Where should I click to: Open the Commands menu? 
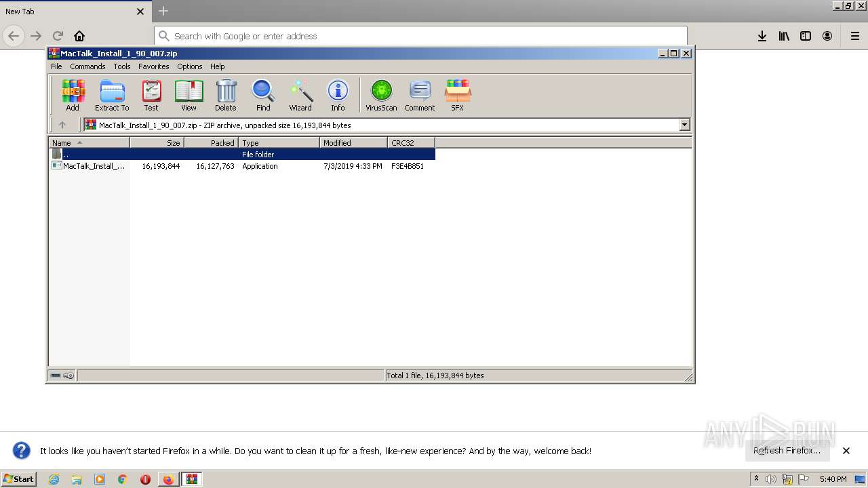87,66
